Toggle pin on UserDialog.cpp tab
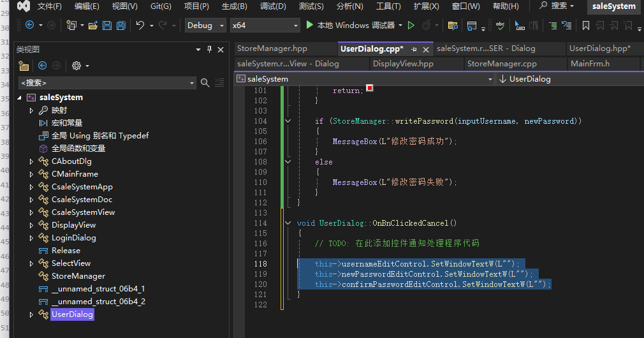The width and height of the screenshot is (644, 338). coord(414,49)
